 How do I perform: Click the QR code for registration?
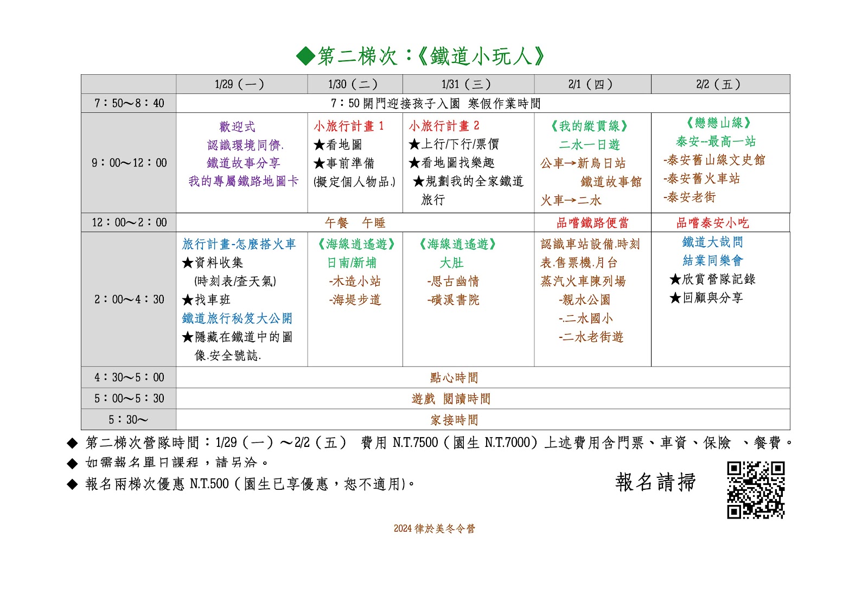[756, 490]
